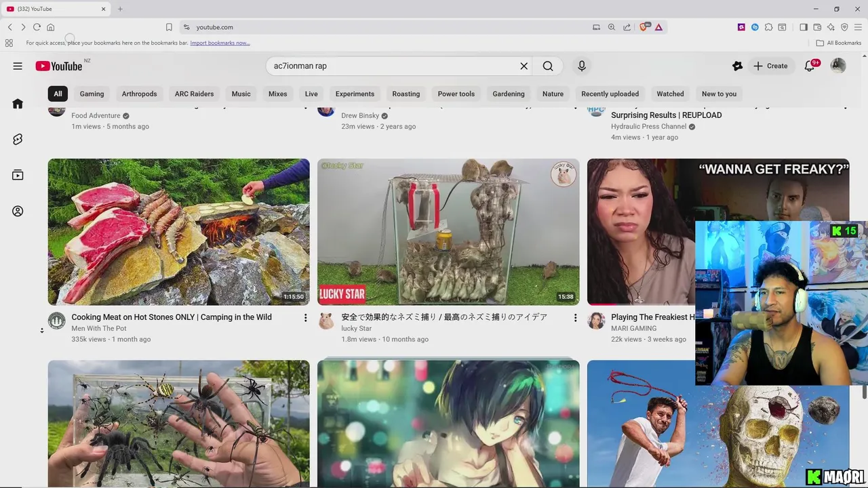Open the You profile sidebar icon
The height and width of the screenshot is (488, 868).
(18, 211)
